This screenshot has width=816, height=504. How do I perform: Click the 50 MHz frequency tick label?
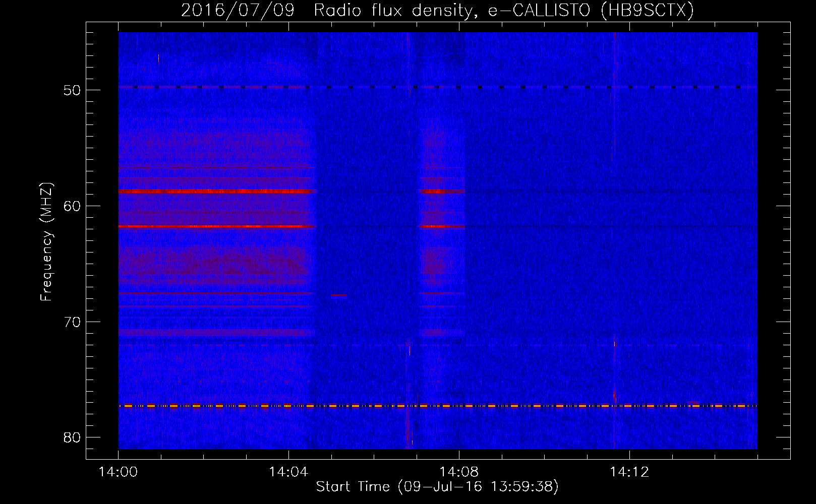coord(72,90)
